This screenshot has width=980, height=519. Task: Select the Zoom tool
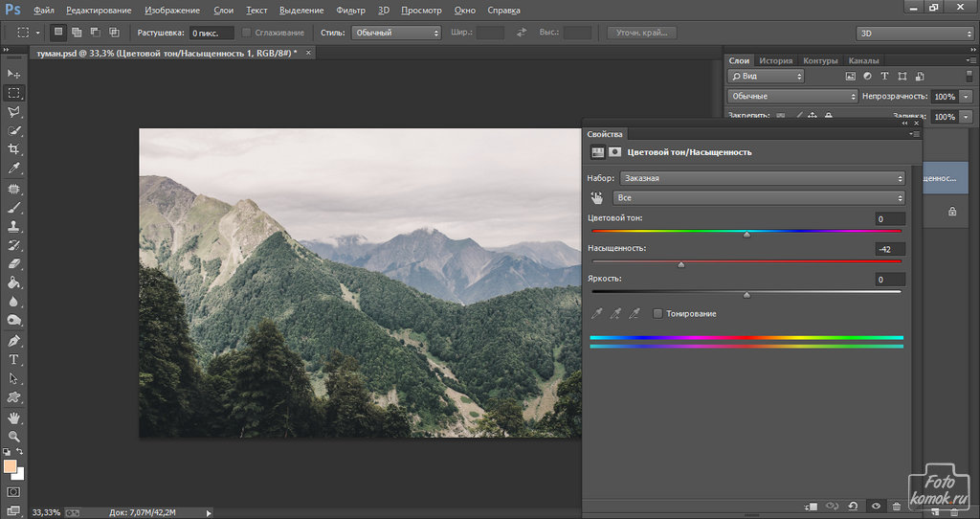point(13,437)
